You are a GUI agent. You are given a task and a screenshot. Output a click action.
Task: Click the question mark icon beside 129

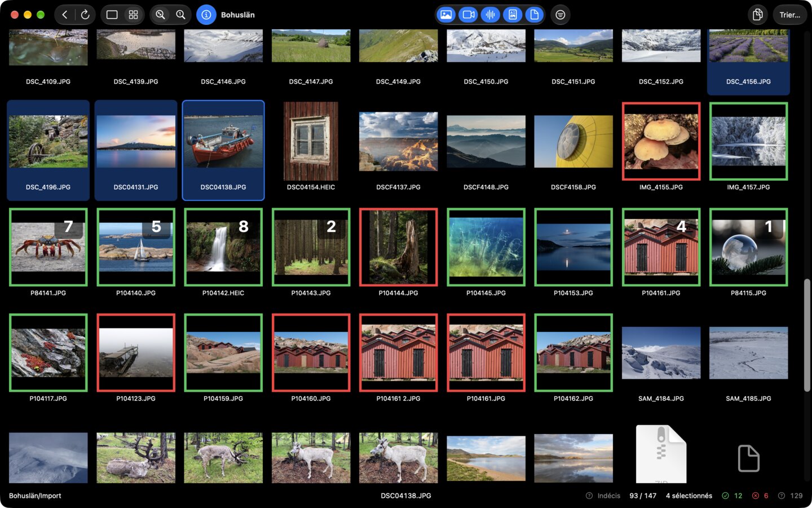coord(782,496)
